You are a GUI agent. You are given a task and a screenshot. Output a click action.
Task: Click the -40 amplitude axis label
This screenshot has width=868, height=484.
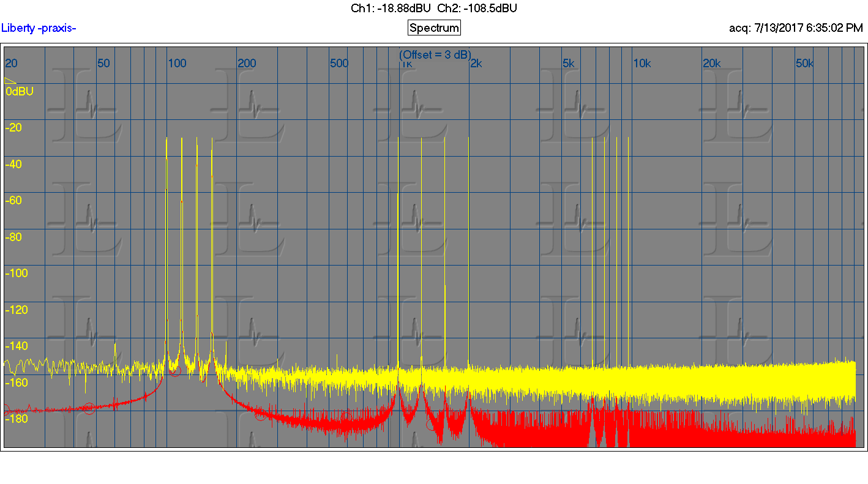point(13,164)
